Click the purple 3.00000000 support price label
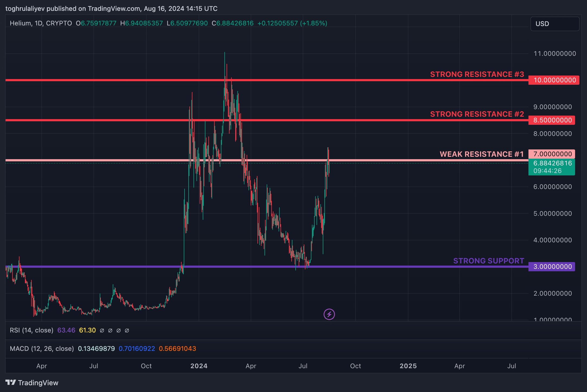 (551, 267)
